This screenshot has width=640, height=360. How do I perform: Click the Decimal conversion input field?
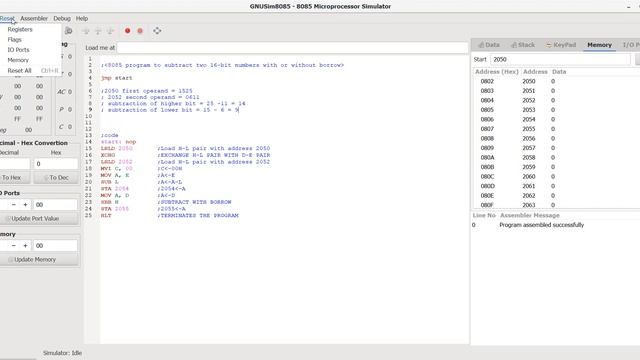tap(15, 164)
